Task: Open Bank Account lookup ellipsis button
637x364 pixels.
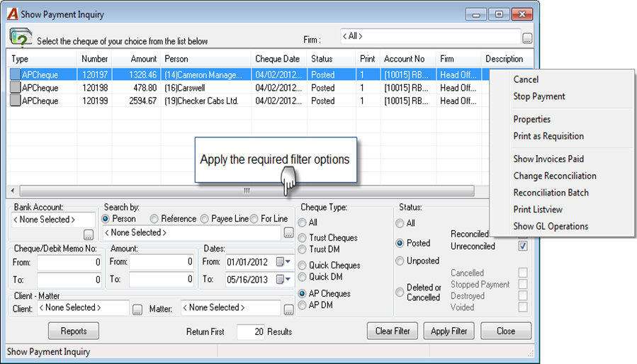Action: [88, 234]
